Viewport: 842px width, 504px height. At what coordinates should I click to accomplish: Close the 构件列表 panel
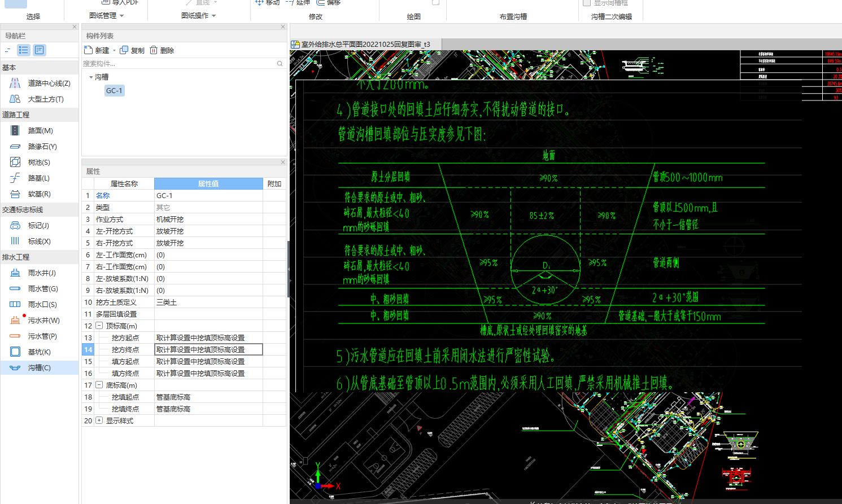[x=283, y=27]
